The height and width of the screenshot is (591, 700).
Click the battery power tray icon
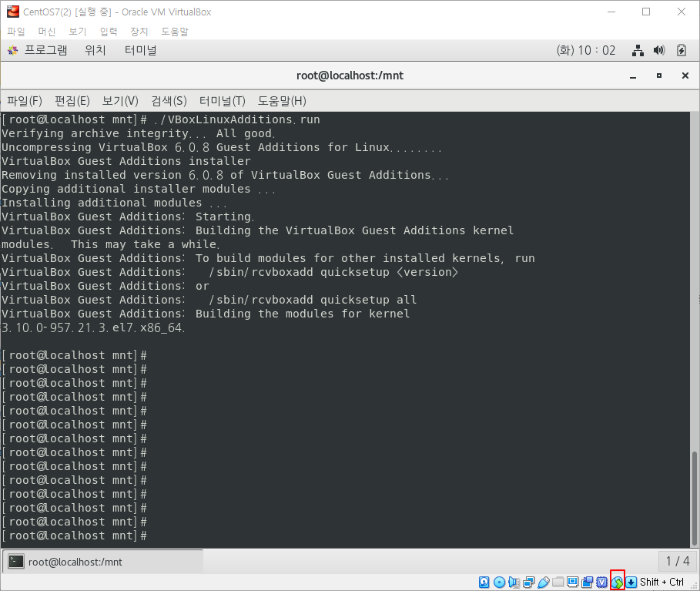[x=682, y=51]
